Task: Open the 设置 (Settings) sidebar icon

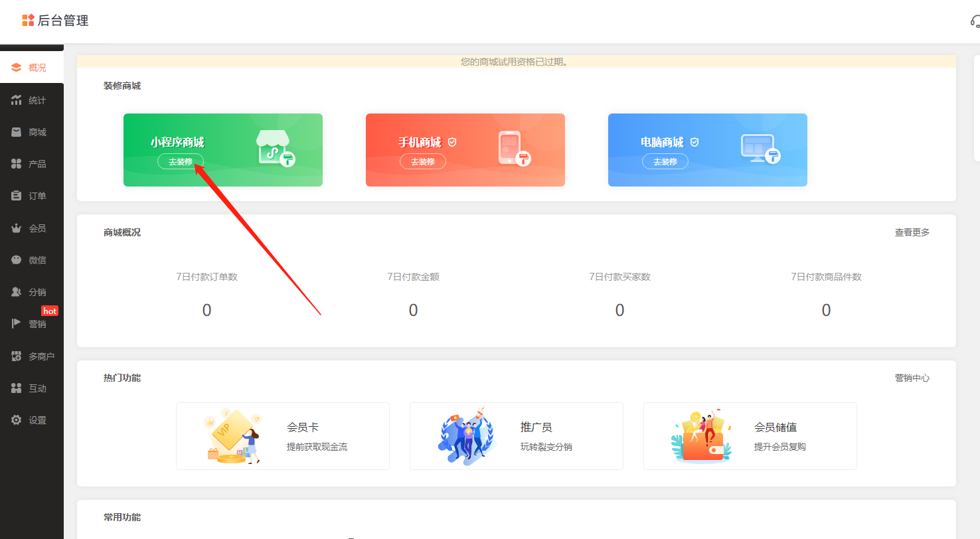Action: point(31,420)
